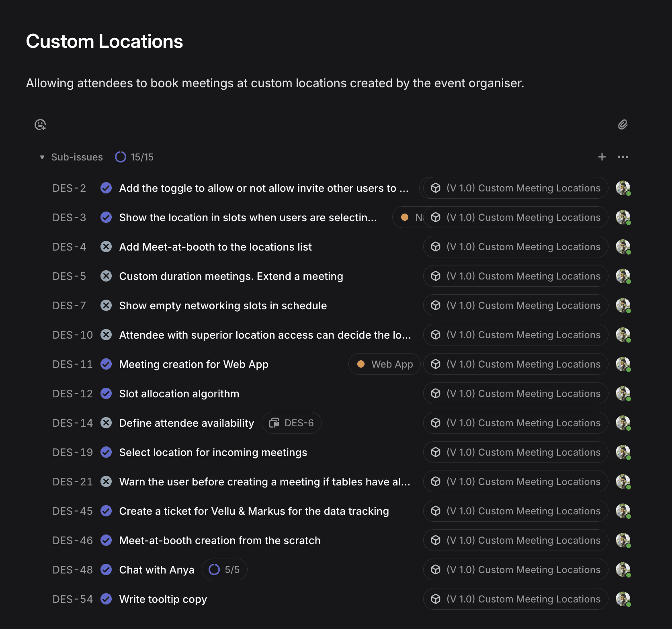This screenshot has height=629, width=672.
Task: Open the issue Write tooltip copy
Action: point(163,599)
